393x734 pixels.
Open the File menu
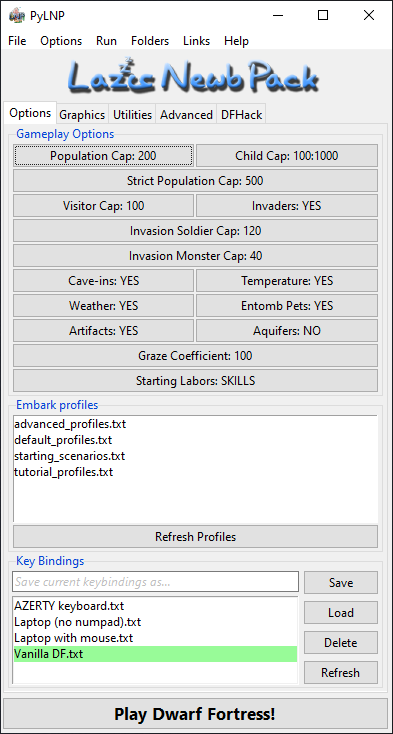point(17,41)
